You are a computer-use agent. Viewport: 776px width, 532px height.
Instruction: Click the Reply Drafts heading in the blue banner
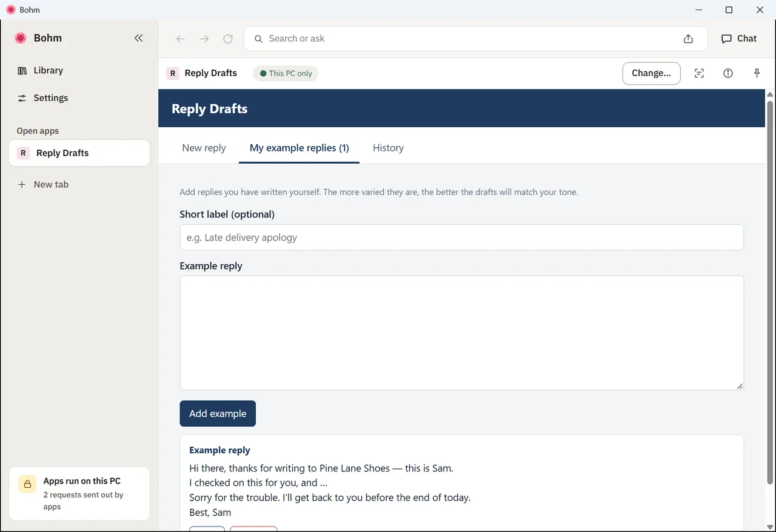point(210,109)
